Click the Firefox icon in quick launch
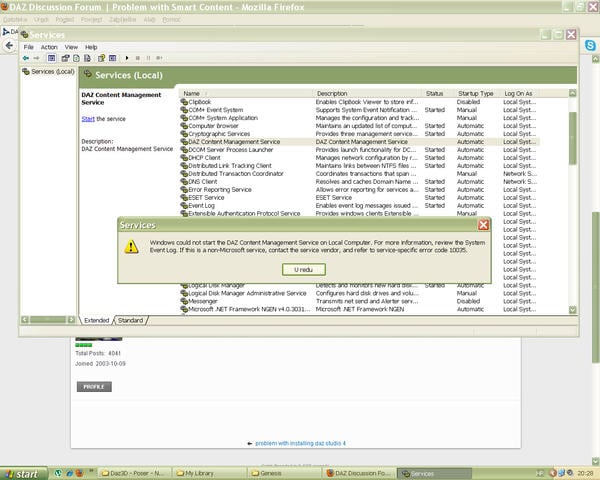The width and height of the screenshot is (600, 480). [79, 473]
